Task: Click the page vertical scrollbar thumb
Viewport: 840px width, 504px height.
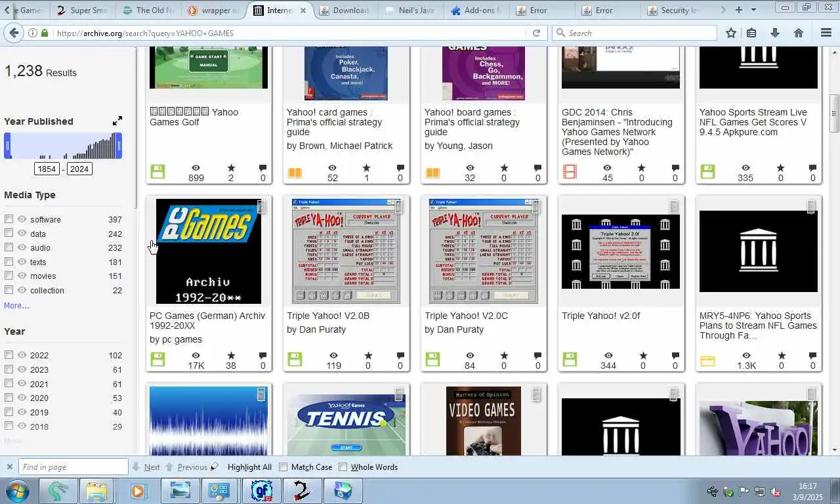Action: (x=835, y=114)
